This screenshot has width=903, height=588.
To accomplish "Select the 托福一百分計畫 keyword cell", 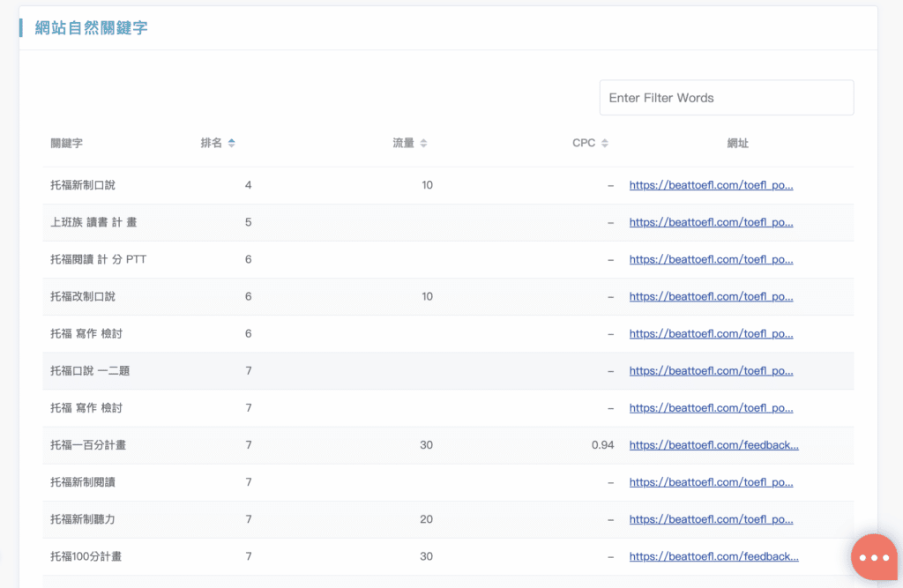I will (88, 445).
